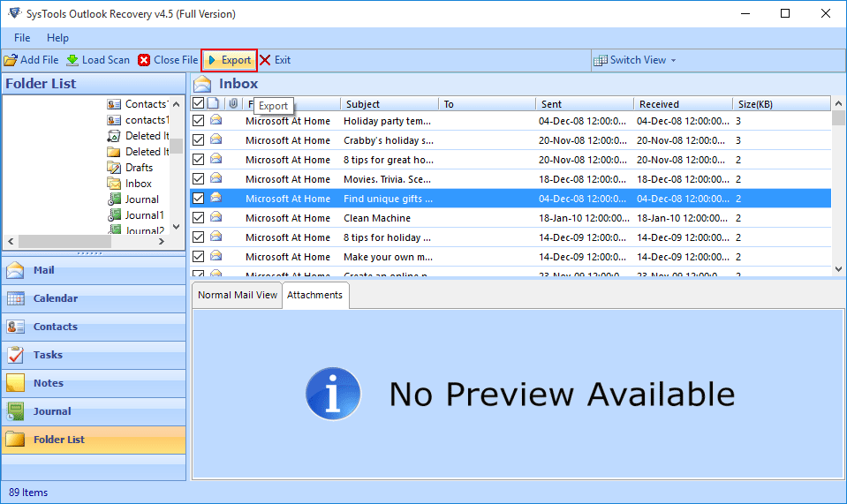Open Contacts in the navigation pane

pyautogui.click(x=94, y=327)
